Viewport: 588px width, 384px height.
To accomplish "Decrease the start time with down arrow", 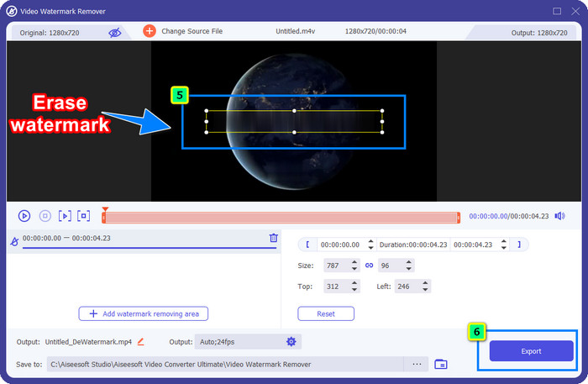I will point(370,248).
